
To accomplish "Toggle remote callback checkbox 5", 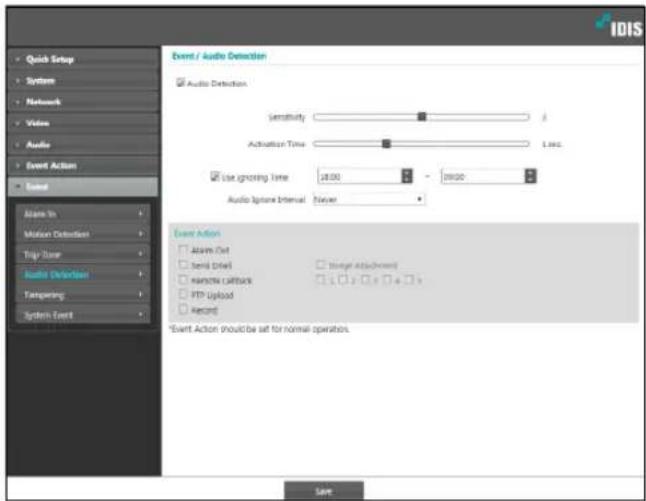I will pos(409,279).
